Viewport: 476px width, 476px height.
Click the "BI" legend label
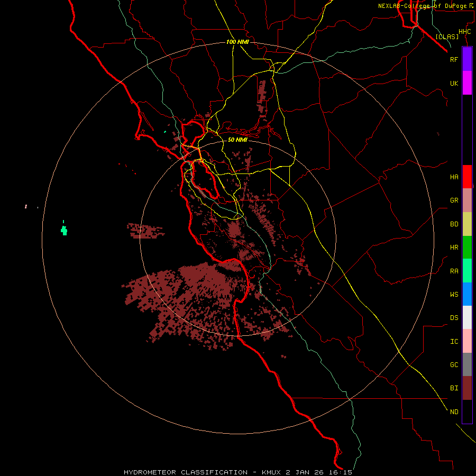[454, 388]
